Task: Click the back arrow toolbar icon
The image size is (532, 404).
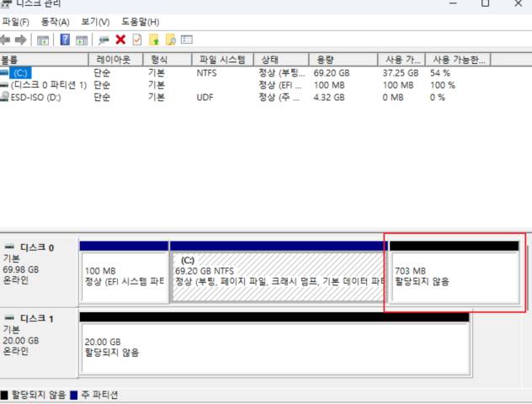Action: click(6, 40)
